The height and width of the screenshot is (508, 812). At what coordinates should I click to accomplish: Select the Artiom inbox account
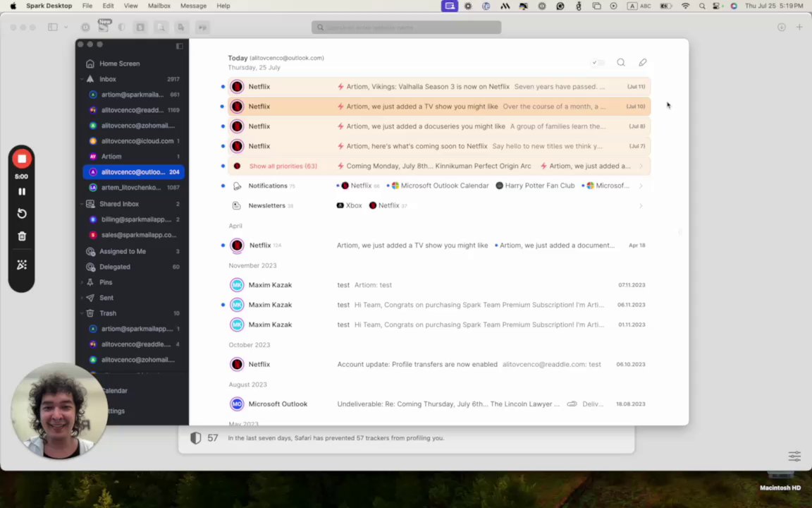[134, 157]
